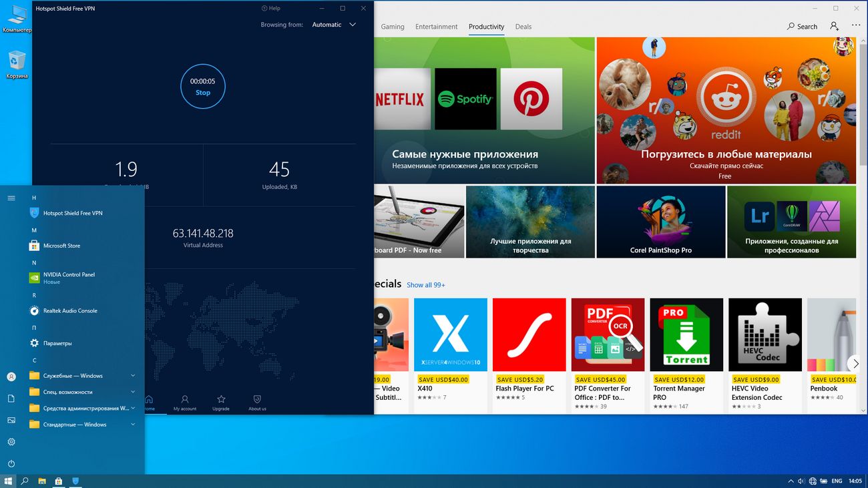Open the account icon in Microsoft Store

(835, 26)
